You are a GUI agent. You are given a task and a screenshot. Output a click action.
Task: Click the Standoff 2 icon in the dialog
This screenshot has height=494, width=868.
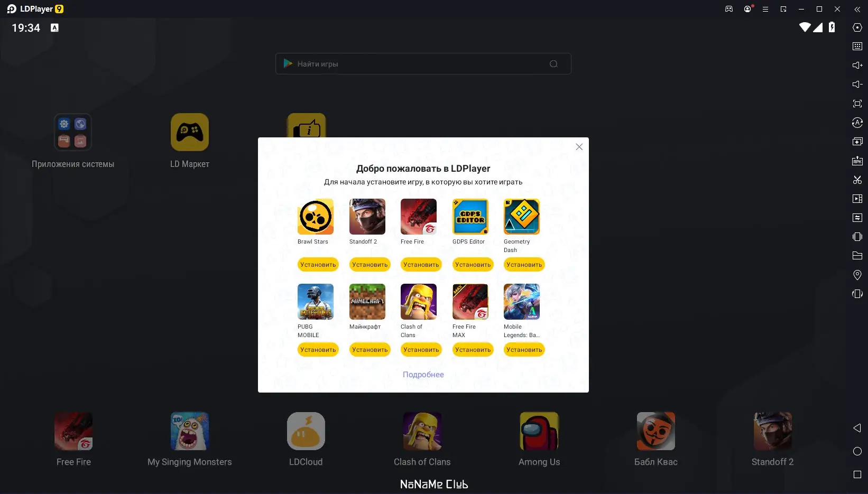367,217
